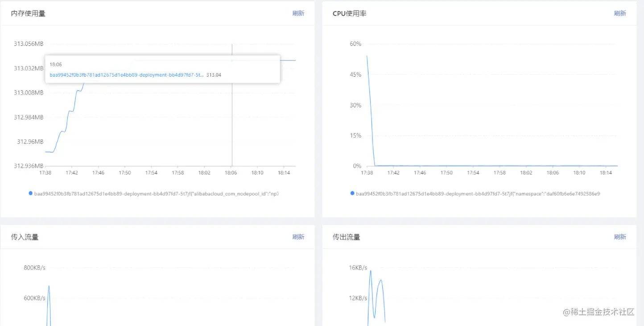Select CPU legend text containing namespace

point(478,194)
